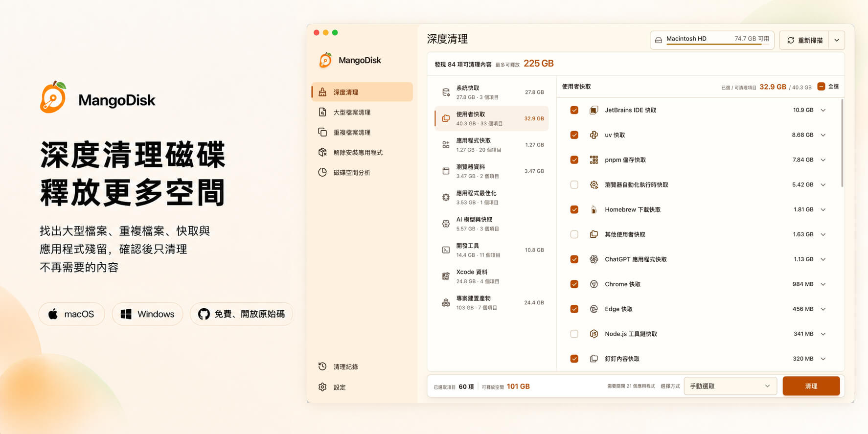Click the pnpm 儲存快取 grid icon
The height and width of the screenshot is (434, 868).
click(594, 160)
